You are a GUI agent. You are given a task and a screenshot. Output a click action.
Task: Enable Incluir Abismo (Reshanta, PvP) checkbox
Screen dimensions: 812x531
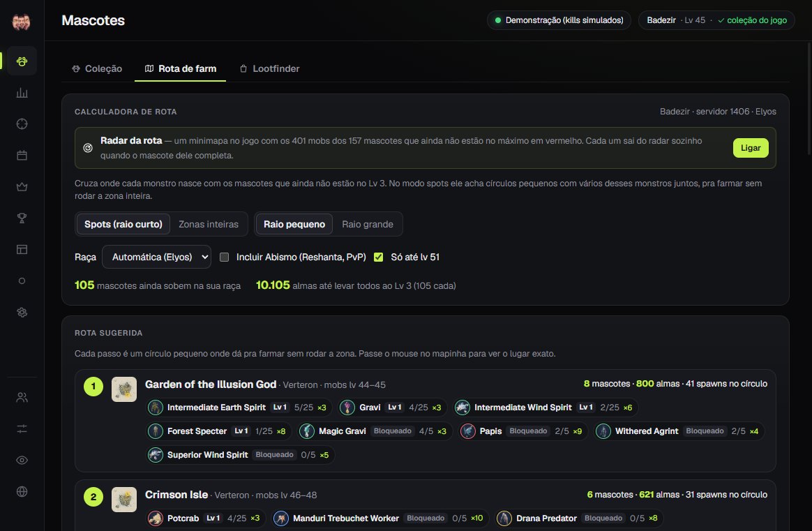click(x=224, y=257)
